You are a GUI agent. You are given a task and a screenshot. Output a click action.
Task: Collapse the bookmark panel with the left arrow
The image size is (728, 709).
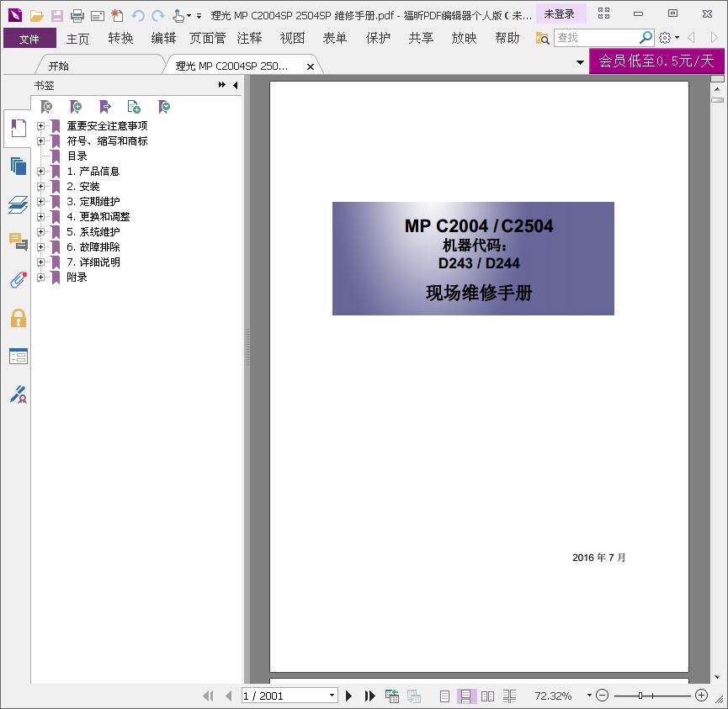pos(236,85)
